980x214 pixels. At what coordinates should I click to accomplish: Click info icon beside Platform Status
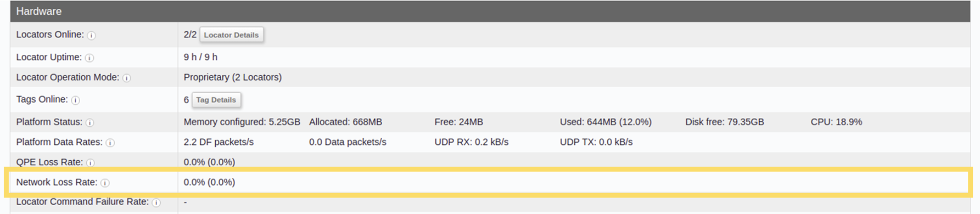[x=90, y=122]
